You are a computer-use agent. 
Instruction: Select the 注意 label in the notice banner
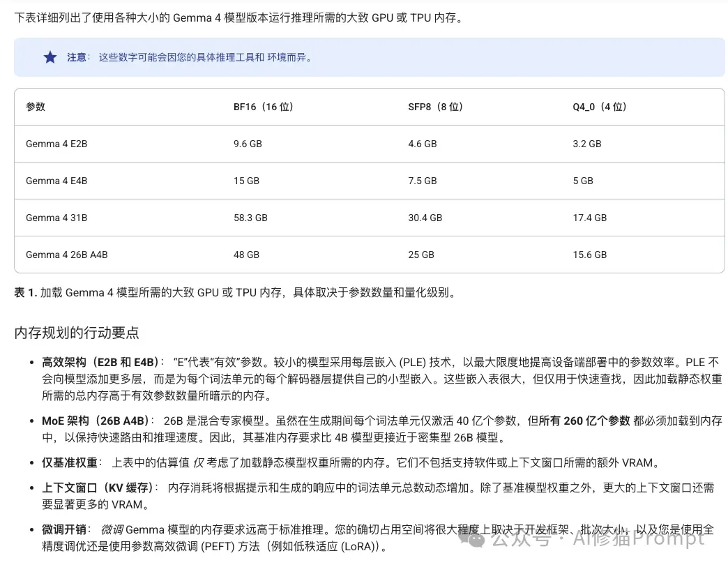(77, 58)
